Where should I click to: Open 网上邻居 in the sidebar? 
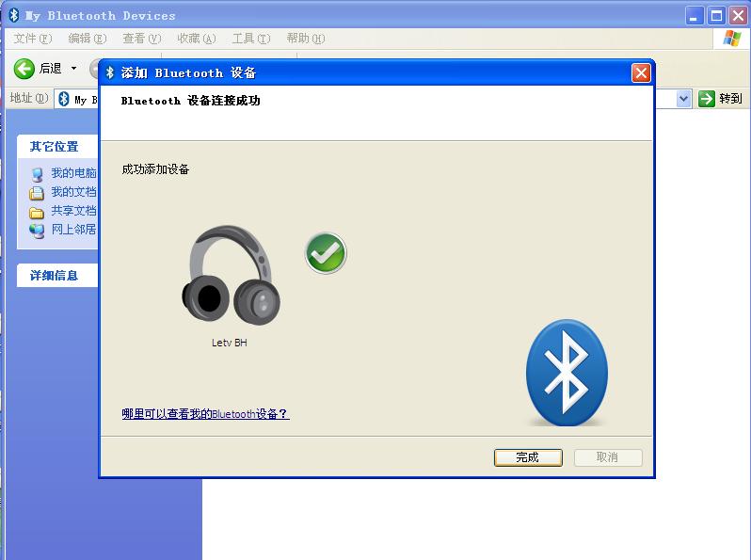(73, 229)
